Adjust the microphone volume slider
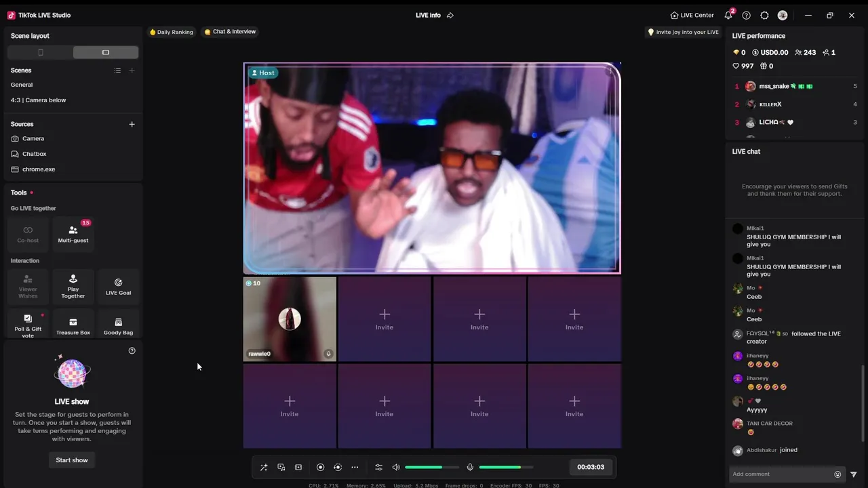Image resolution: width=868 pixels, height=488 pixels. 506,467
